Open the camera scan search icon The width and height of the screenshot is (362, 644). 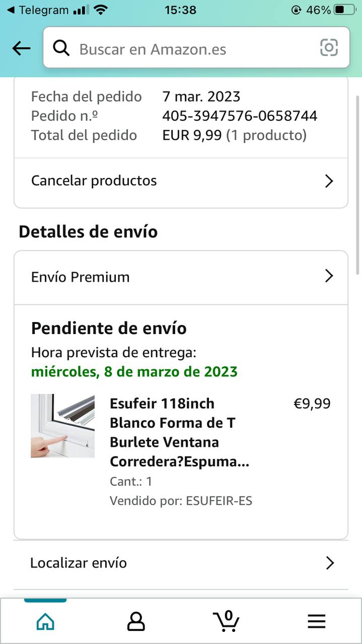point(329,48)
